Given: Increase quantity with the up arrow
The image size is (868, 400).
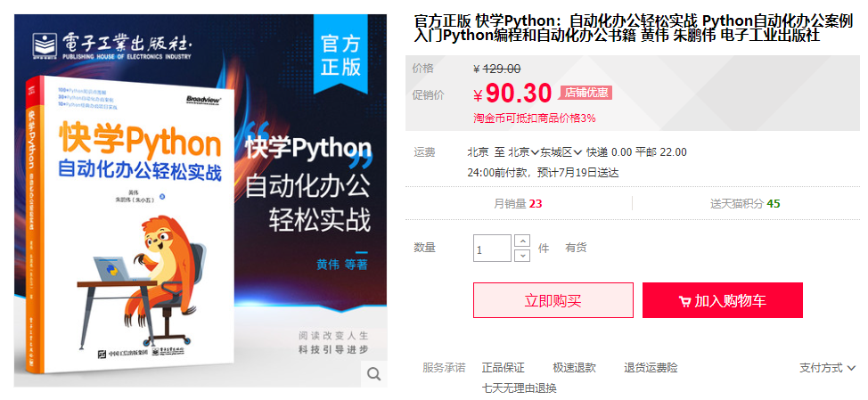Looking at the screenshot, I should pyautogui.click(x=522, y=241).
